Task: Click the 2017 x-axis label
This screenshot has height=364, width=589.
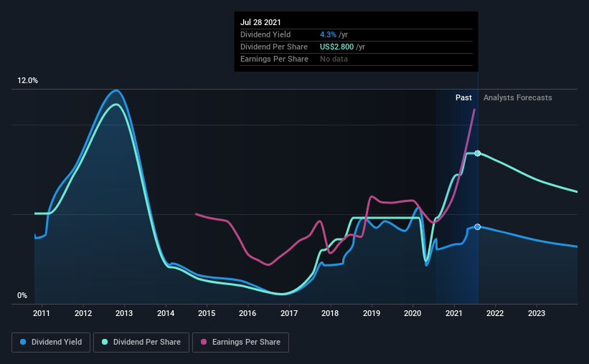Action: 289,313
